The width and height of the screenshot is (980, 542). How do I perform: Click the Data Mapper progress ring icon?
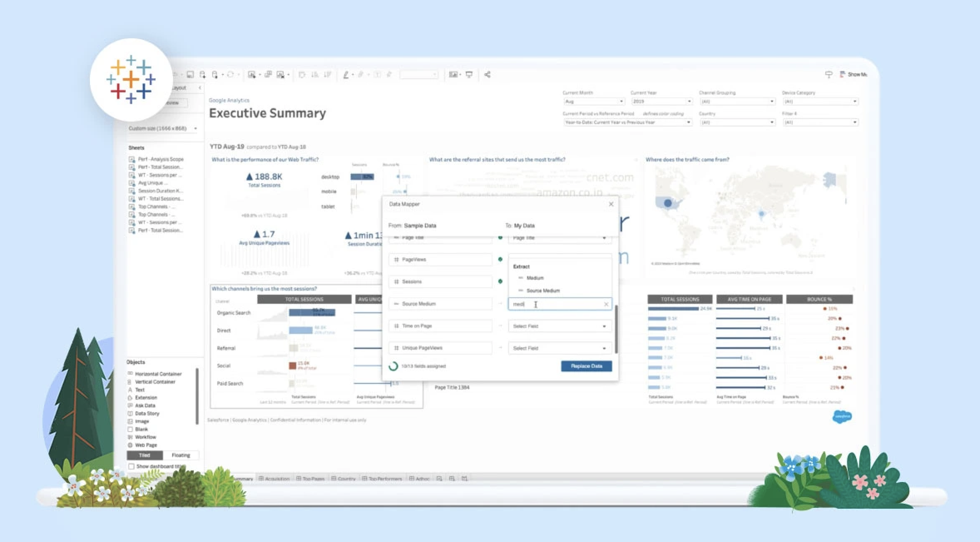(x=393, y=366)
